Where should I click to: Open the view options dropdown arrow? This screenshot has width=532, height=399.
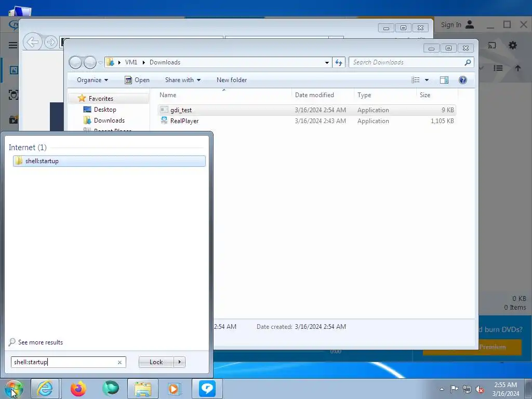427,79
